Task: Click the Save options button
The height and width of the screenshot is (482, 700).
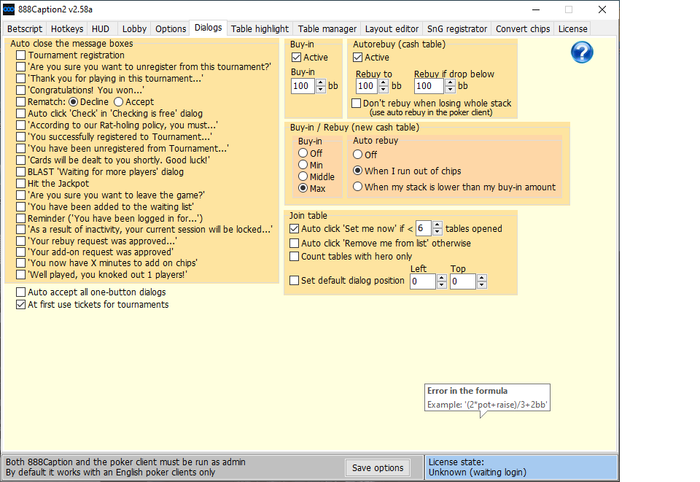Action: (378, 467)
